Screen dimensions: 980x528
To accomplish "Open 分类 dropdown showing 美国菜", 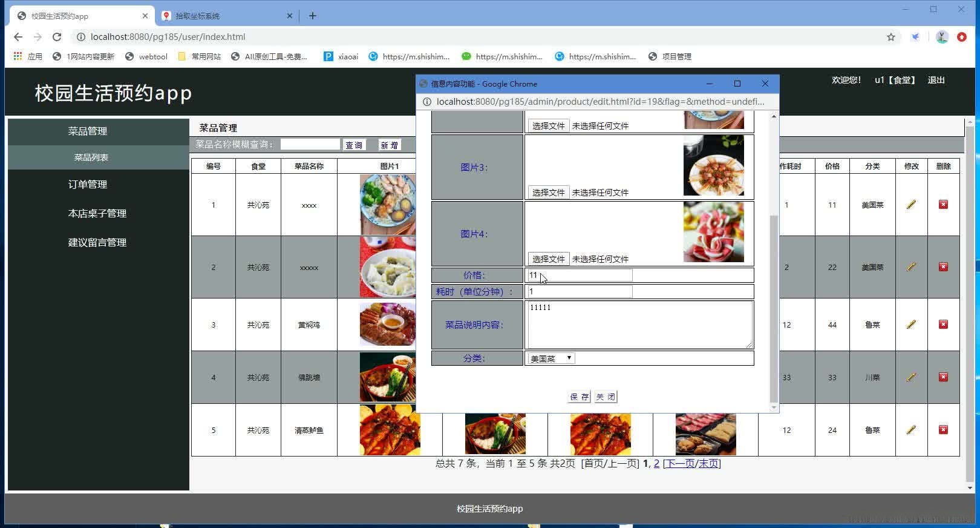I will pyautogui.click(x=550, y=358).
